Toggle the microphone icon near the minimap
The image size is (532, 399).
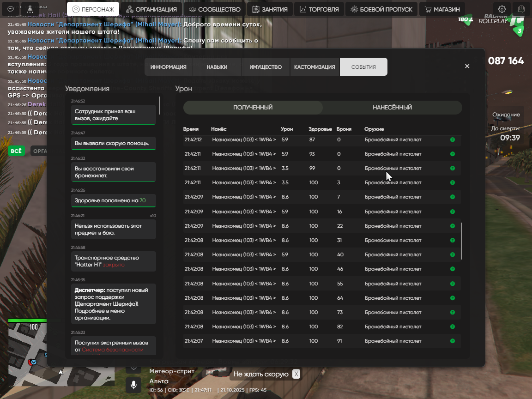[x=134, y=384]
